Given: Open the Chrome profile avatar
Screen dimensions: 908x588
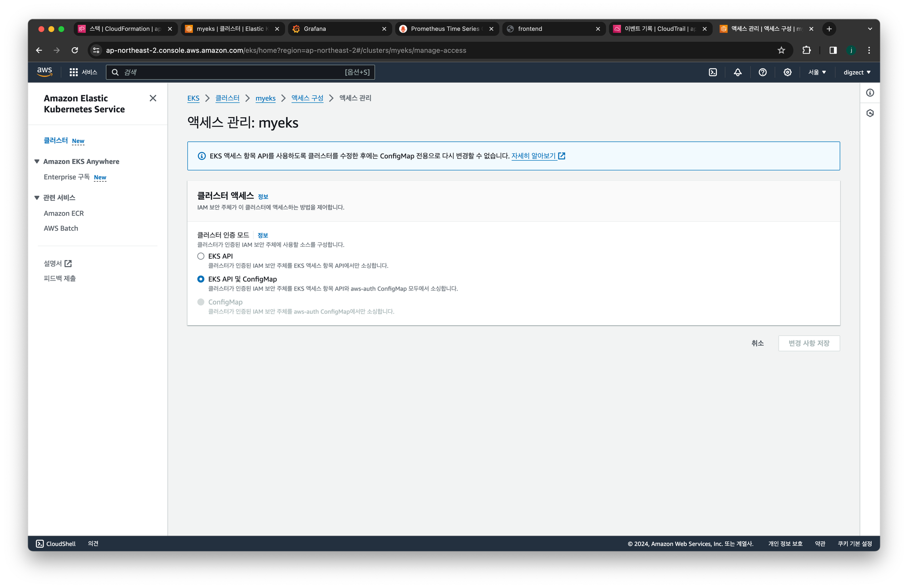Looking at the screenshot, I should (x=851, y=50).
